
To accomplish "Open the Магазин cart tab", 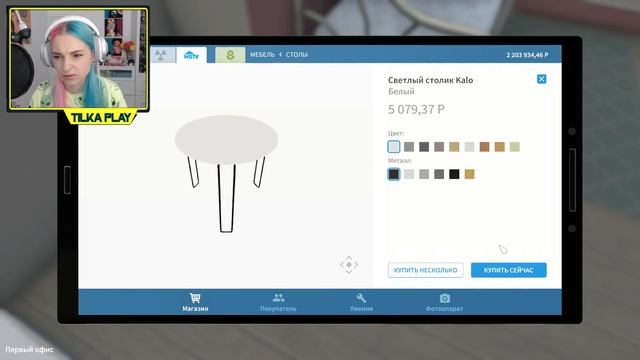I will (195, 302).
